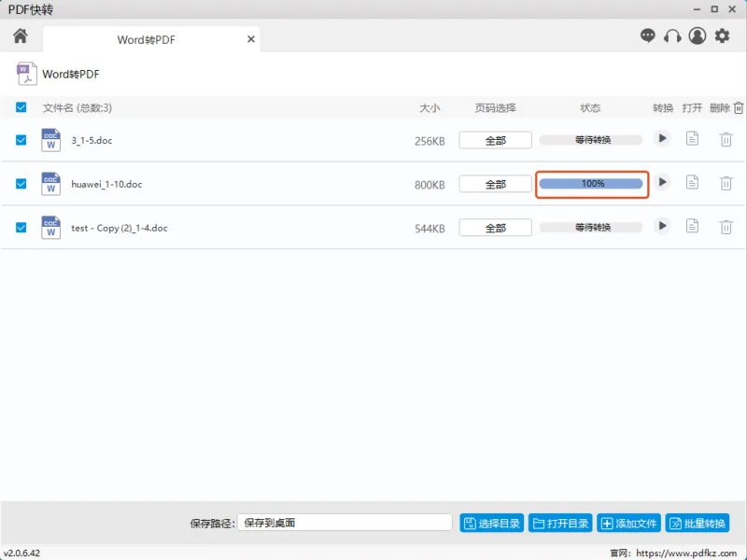Click the doc file icon of 3_1-5.doc
The image size is (747, 560).
coord(51,140)
